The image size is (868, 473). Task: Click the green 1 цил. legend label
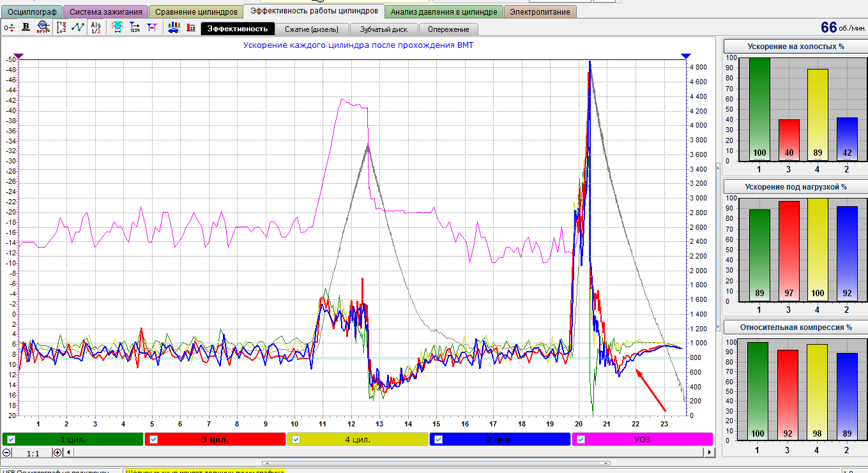click(72, 439)
